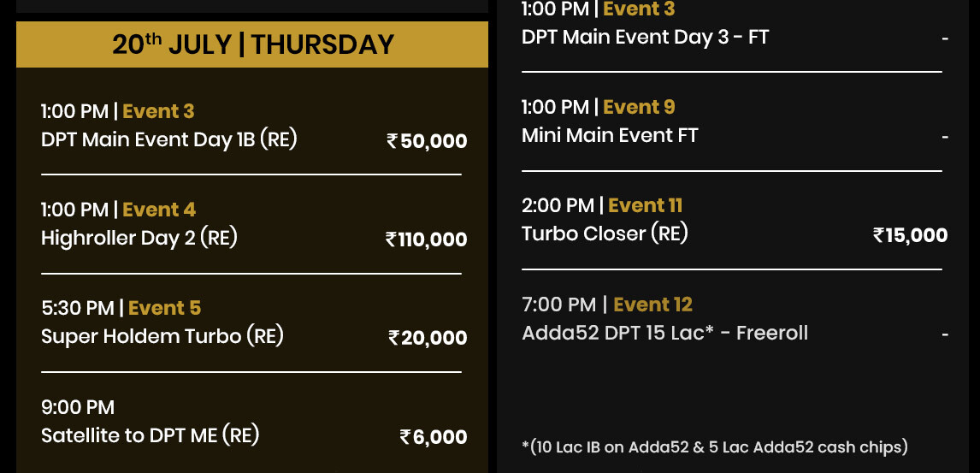Click the ₹50,000 buy-in amount

427,141
